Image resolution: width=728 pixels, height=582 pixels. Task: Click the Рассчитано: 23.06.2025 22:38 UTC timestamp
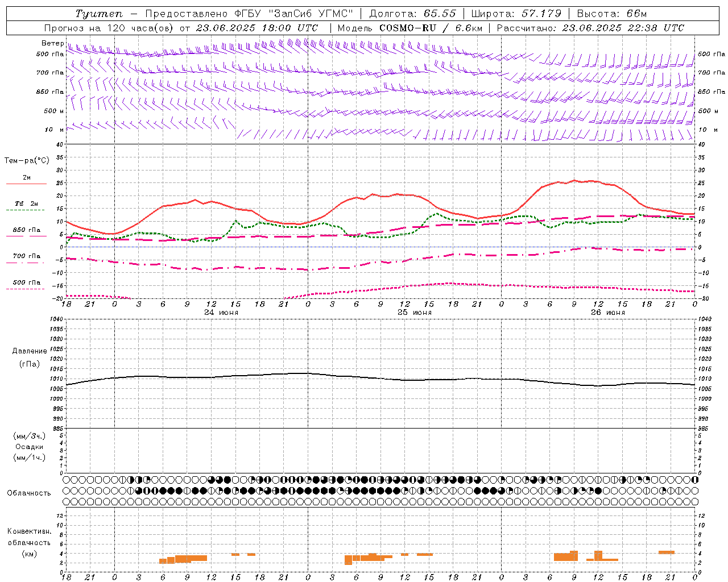pyautogui.click(x=590, y=28)
